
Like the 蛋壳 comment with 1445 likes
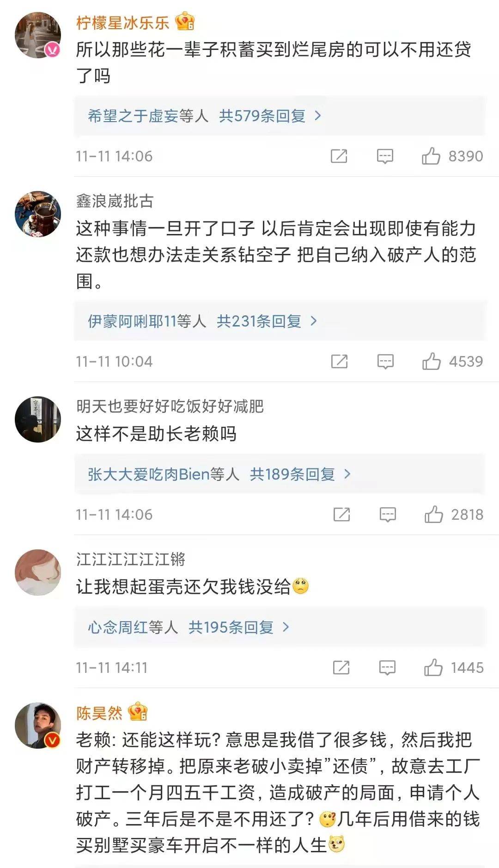(x=433, y=668)
